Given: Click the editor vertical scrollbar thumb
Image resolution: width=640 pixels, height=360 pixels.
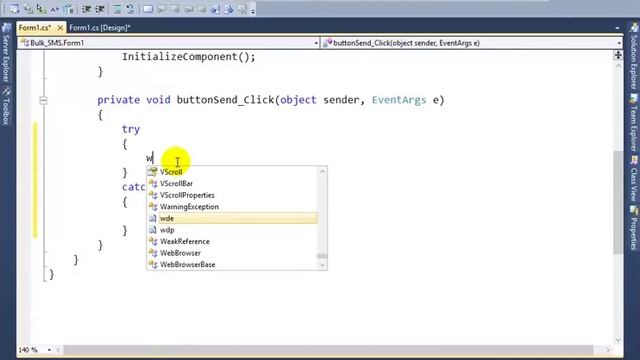Looking at the screenshot, I should tap(618, 202).
